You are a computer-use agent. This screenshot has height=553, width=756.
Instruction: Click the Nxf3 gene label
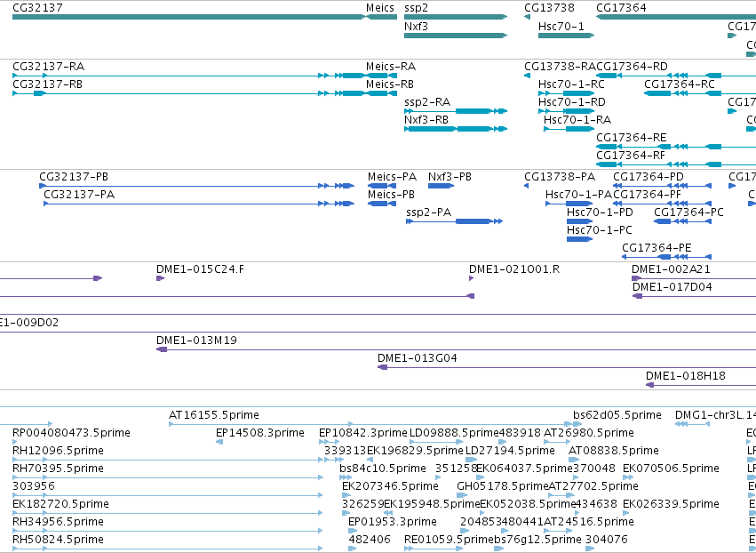tap(416, 26)
